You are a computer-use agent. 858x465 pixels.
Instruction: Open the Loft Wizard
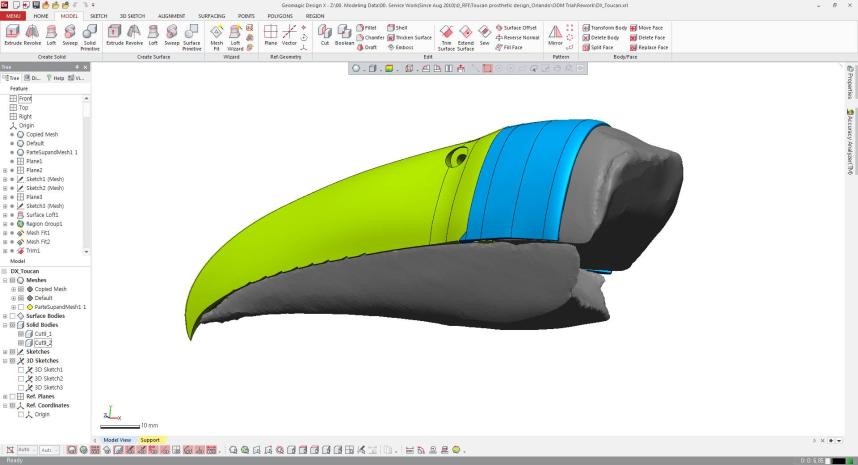coord(236,35)
